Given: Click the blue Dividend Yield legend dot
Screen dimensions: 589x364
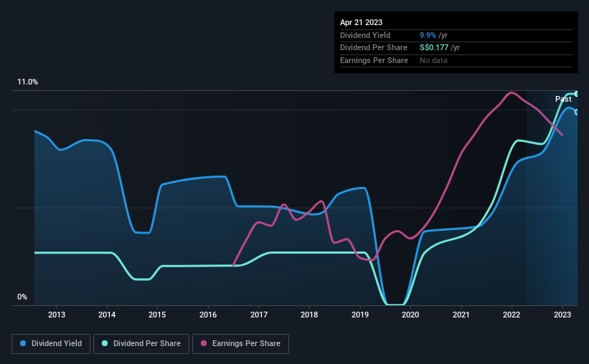Looking at the screenshot, I should [23, 343].
